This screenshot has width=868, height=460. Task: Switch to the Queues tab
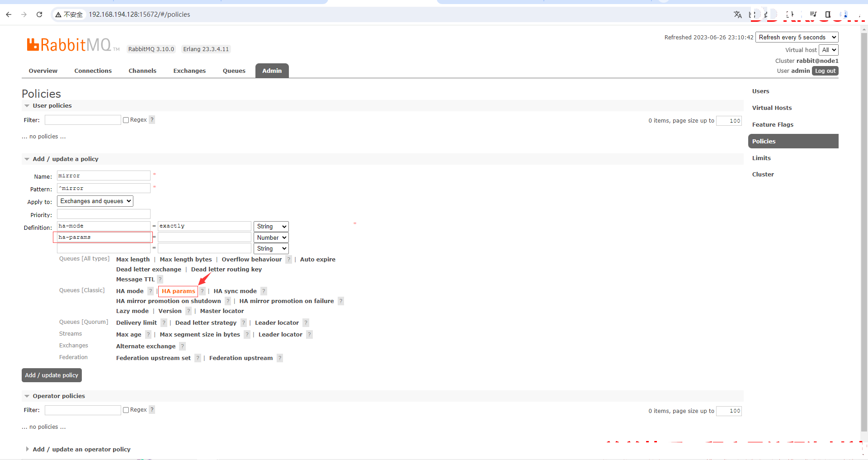coord(234,71)
